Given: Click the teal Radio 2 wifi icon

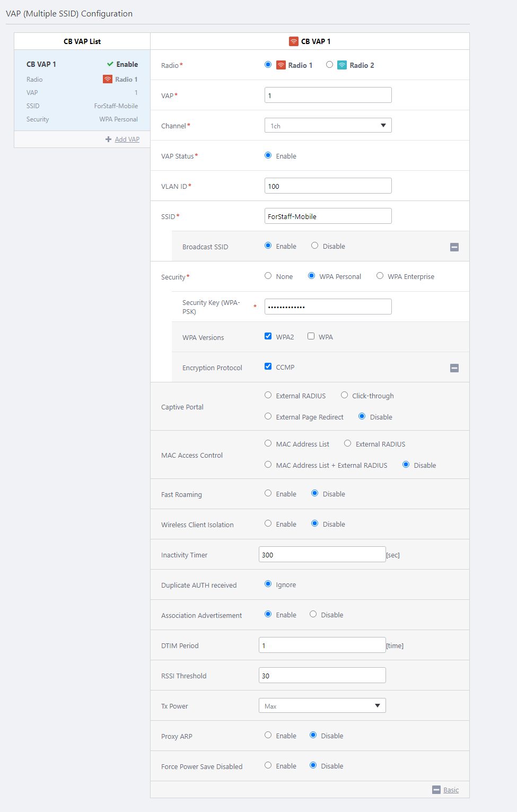Looking at the screenshot, I should pyautogui.click(x=342, y=65).
